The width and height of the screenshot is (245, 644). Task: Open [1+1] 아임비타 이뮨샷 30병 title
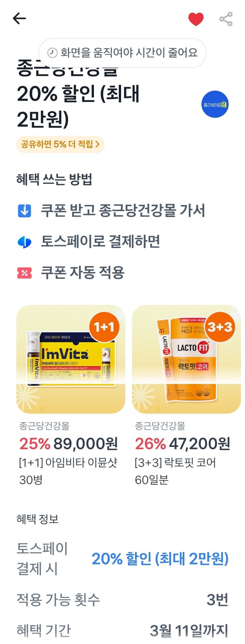point(68,471)
